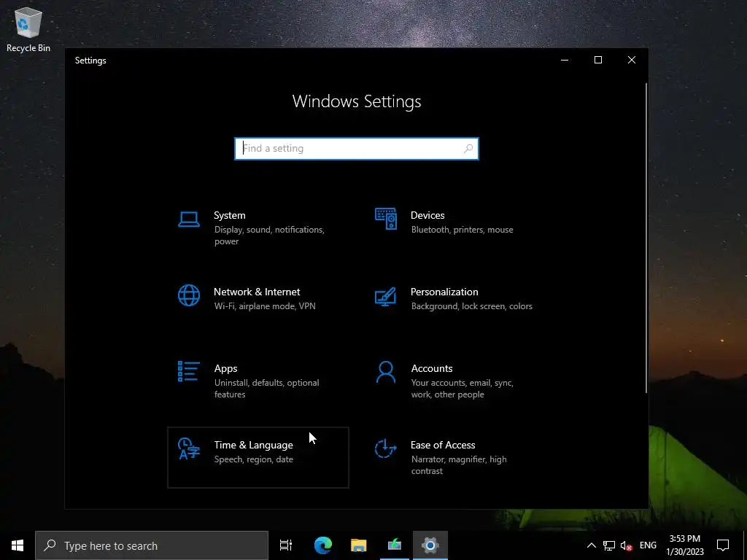Viewport: 747px width, 560px height.
Task: Click the magnifier icon in Find a setting
Action: tap(468, 149)
